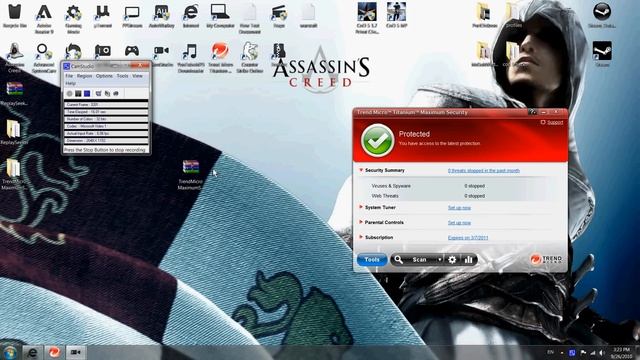
Task: Stop the CamStudio recording with blue square
Action: (87, 93)
